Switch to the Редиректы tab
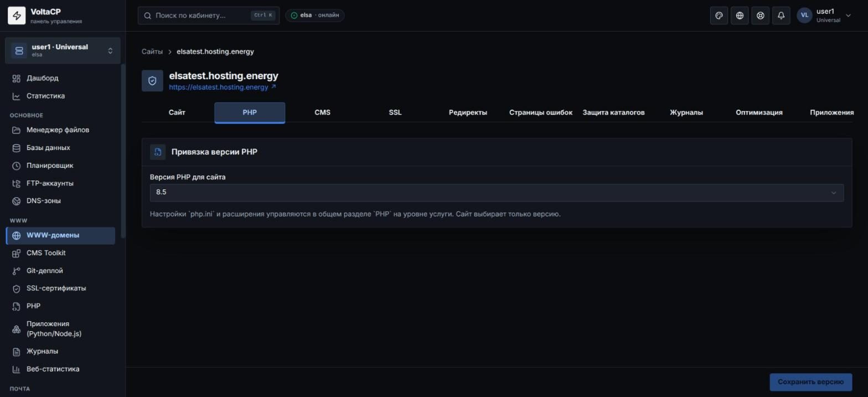The height and width of the screenshot is (397, 868). pos(468,112)
